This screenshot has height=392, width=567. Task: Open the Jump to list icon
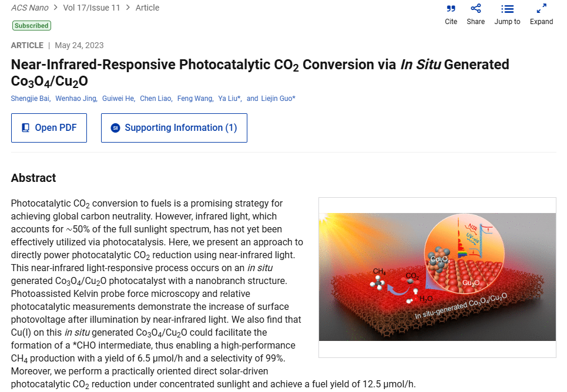[x=507, y=9]
